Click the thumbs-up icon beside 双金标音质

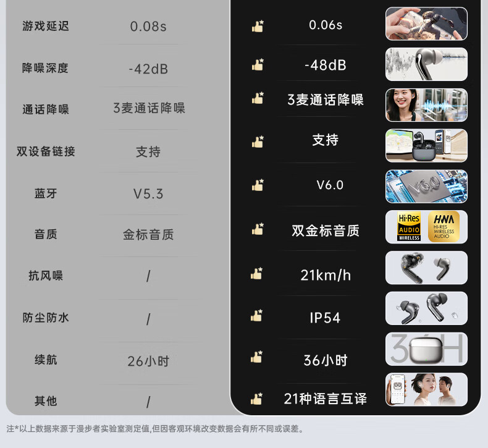pyautogui.click(x=258, y=229)
